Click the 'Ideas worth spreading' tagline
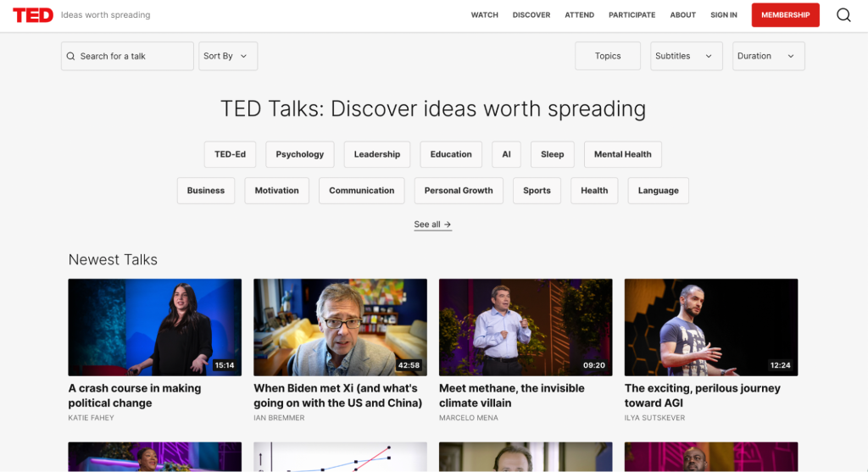 click(106, 15)
